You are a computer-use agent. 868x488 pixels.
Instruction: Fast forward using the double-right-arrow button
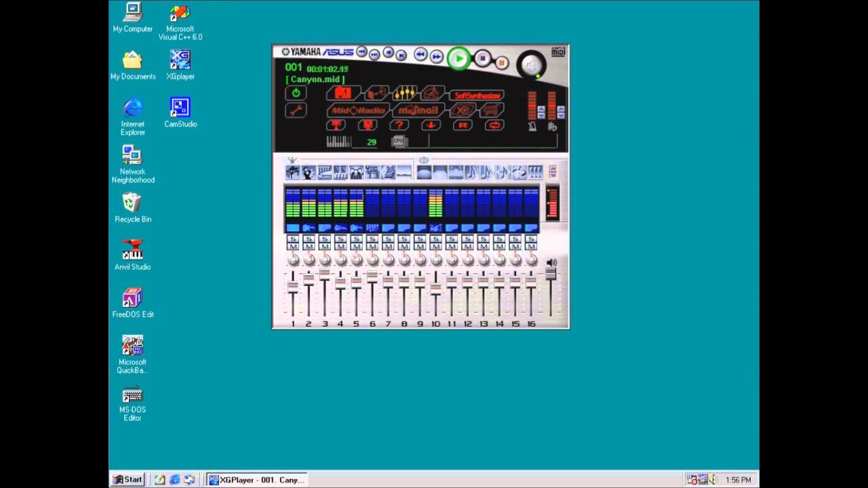click(437, 56)
